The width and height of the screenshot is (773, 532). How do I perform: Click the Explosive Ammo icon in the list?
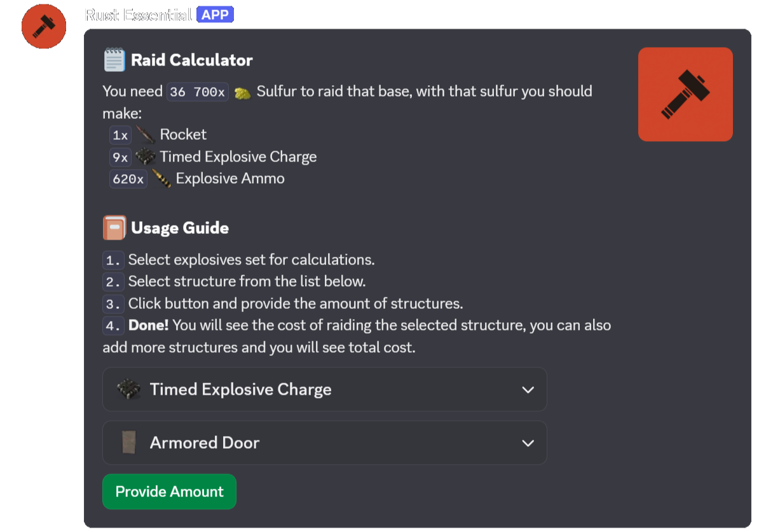pos(161,179)
